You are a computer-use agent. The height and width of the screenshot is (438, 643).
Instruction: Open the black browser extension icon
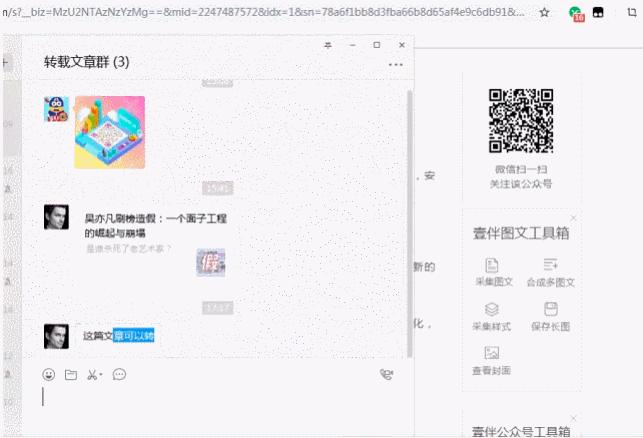(x=598, y=13)
